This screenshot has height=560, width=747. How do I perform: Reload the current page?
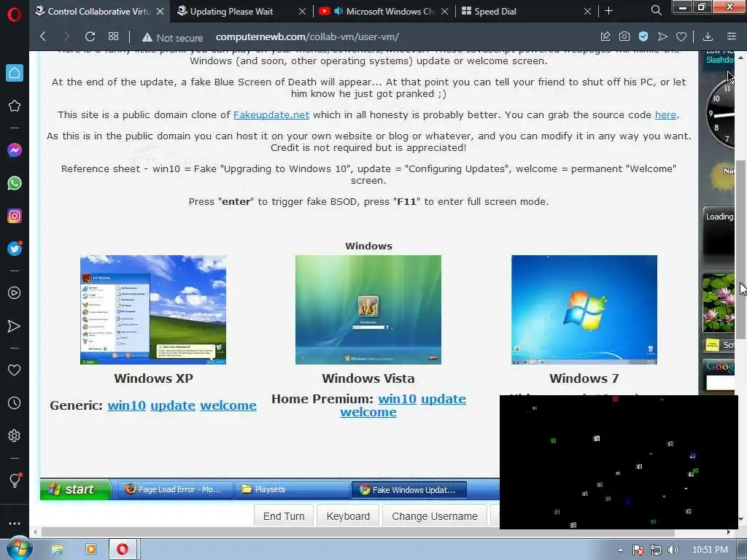[x=90, y=36]
